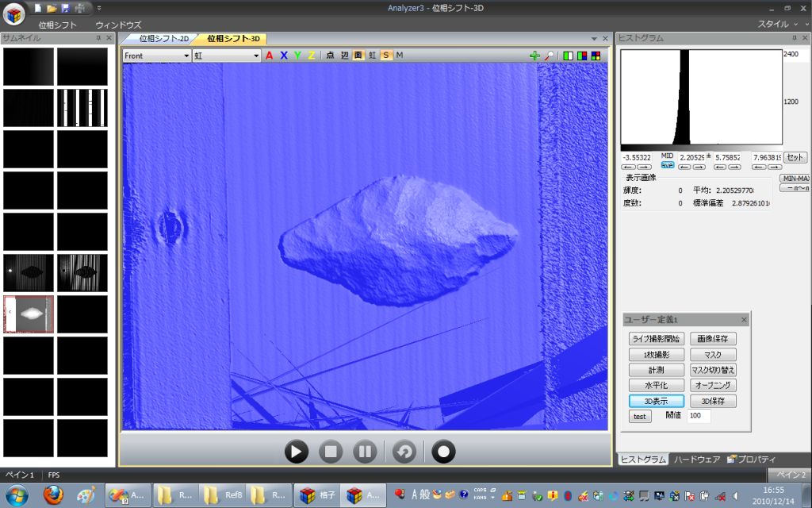Click the red-blue-green layout icon
This screenshot has height=508, width=812.
pyautogui.click(x=583, y=56)
